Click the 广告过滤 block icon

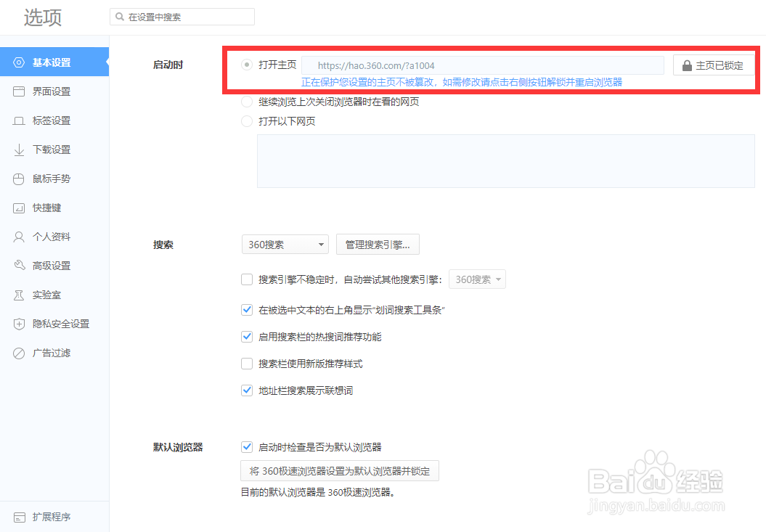coord(19,353)
